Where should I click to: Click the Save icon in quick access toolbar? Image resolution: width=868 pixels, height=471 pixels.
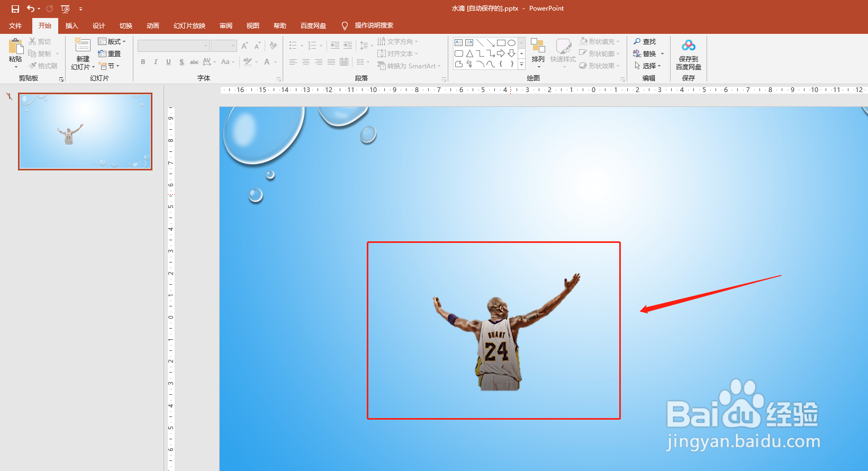click(15, 9)
